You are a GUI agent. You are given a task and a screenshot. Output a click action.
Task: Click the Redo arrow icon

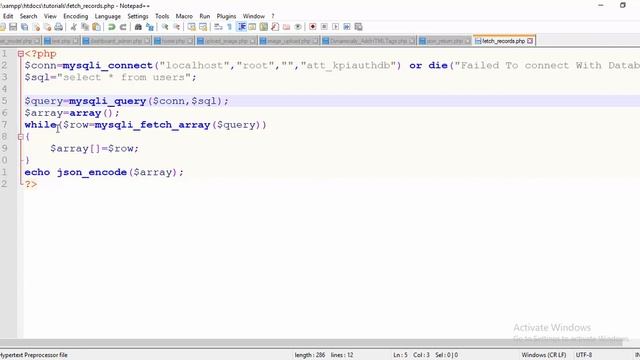123,27
